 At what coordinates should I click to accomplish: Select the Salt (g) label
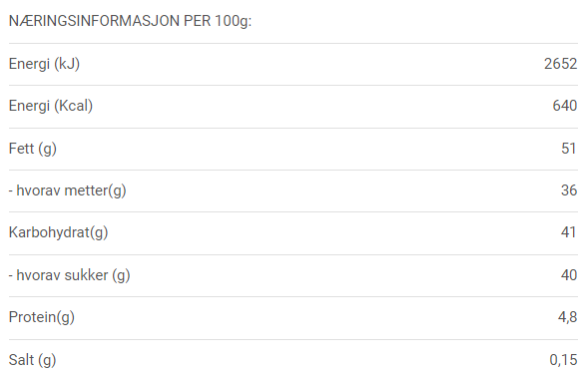coord(33,360)
